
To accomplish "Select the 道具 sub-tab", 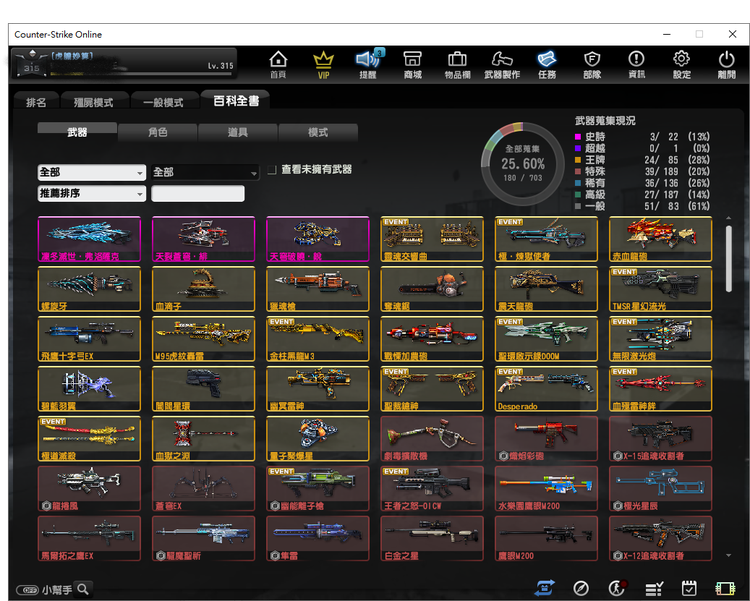I will [238, 132].
